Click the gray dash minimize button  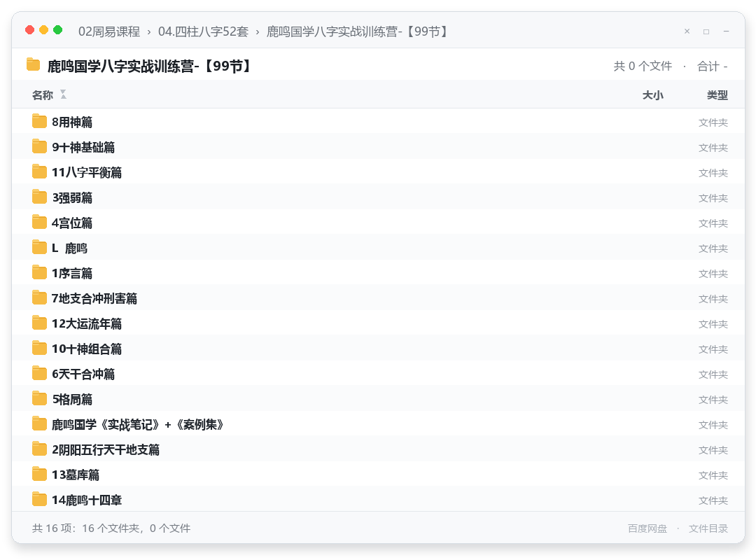pos(726,31)
